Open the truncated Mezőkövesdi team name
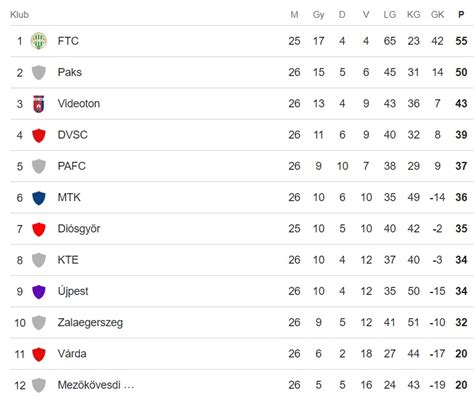 point(96,385)
